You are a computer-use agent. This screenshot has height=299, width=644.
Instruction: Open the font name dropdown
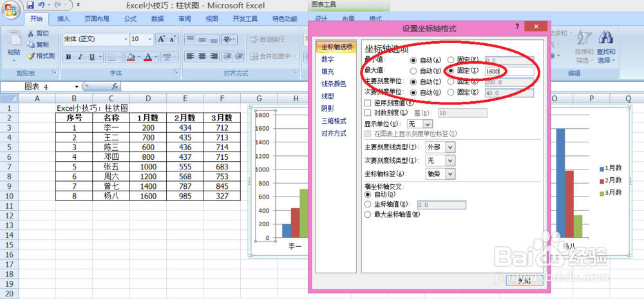coord(126,39)
